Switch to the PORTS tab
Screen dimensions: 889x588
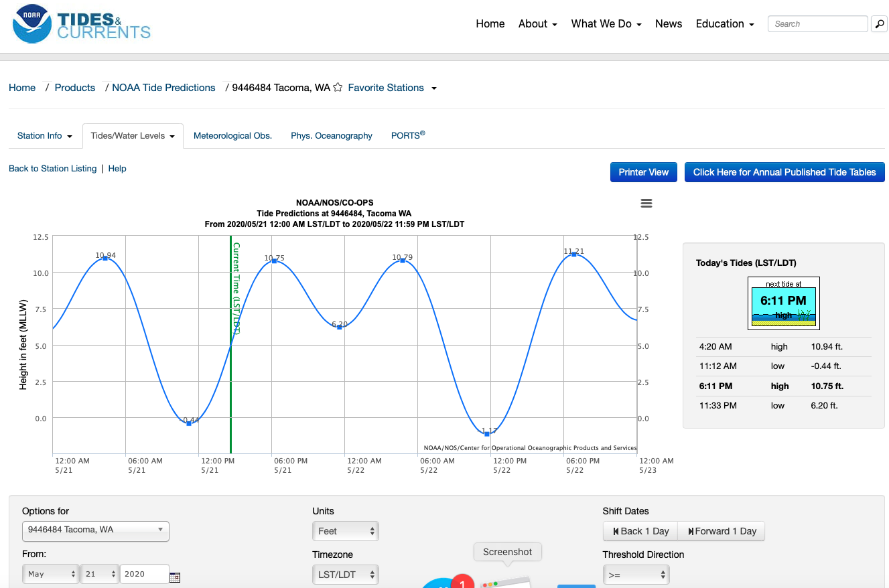[408, 135]
